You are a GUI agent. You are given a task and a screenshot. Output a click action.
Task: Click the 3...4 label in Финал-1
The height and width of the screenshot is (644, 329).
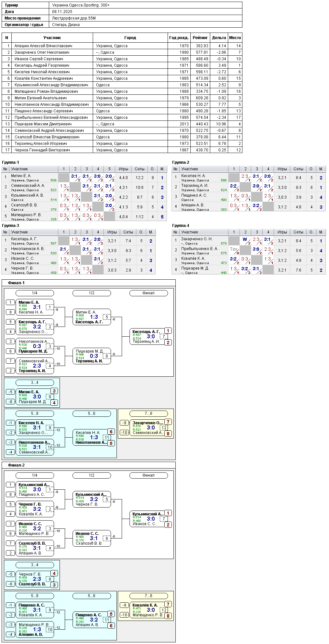(x=35, y=383)
